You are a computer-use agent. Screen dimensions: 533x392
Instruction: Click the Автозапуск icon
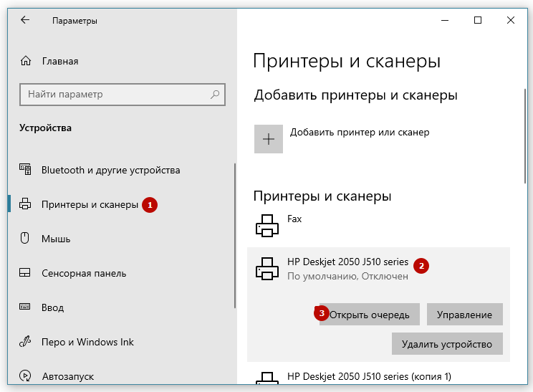(x=26, y=376)
